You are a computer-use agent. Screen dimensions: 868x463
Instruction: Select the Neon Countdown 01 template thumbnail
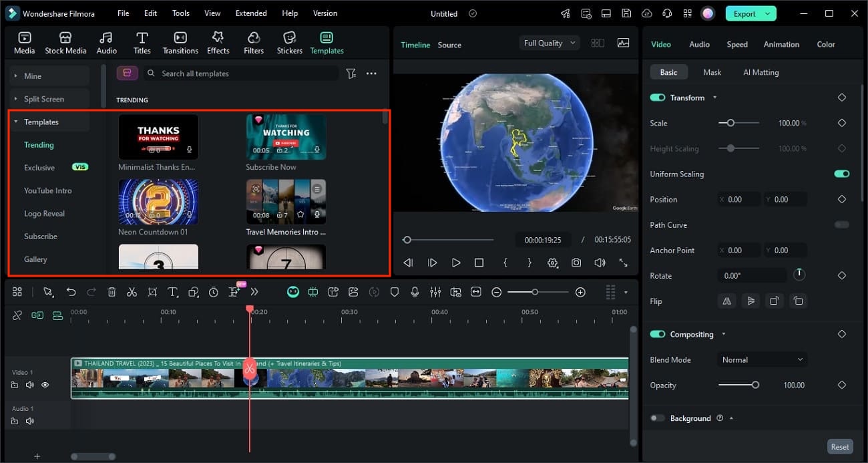(158, 201)
